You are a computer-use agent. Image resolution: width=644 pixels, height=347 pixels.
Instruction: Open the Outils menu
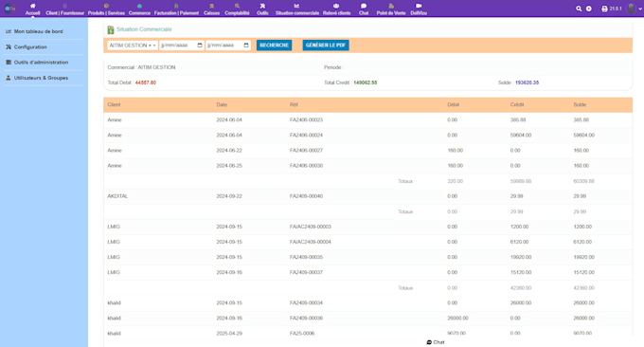click(262, 9)
